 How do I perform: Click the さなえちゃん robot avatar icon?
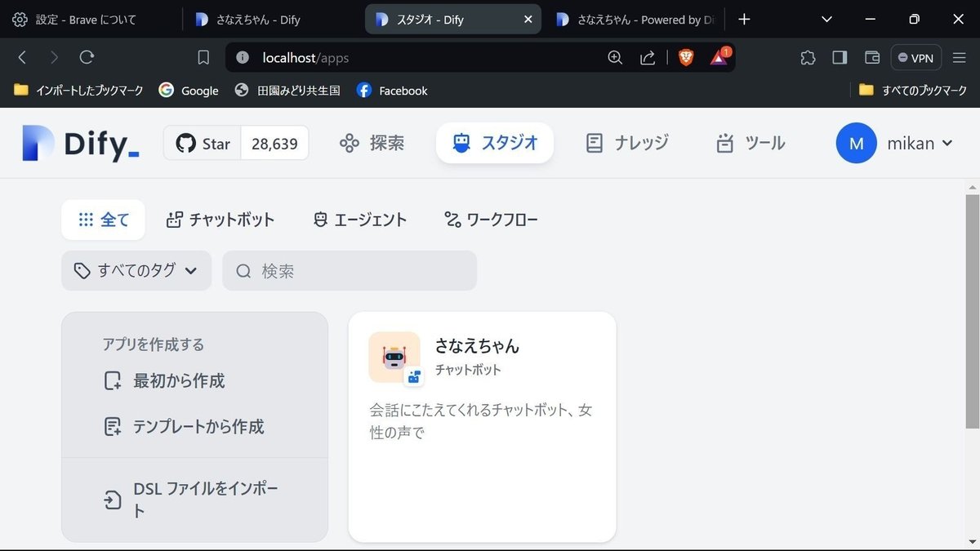(394, 358)
